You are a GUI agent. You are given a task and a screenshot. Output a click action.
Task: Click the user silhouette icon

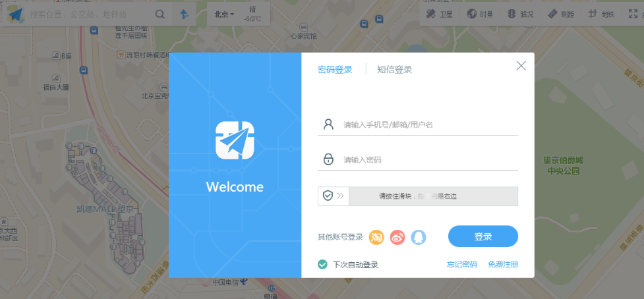tap(328, 124)
